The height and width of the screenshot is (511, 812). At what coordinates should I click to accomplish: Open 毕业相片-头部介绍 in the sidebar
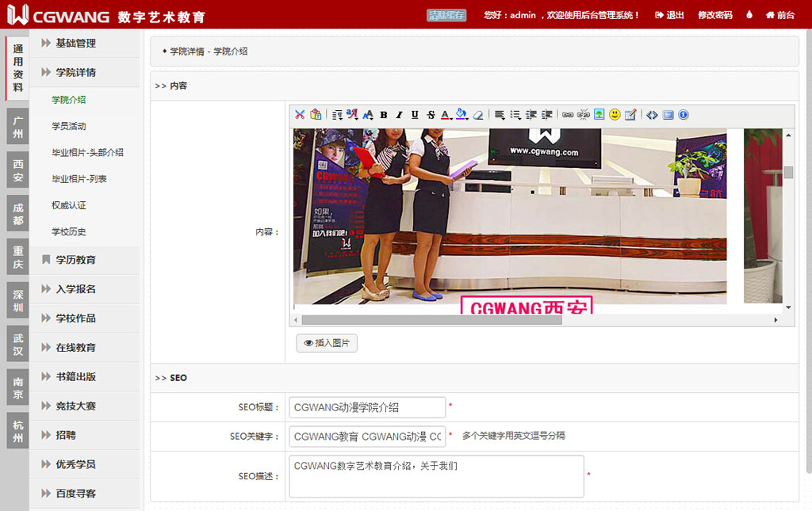click(x=87, y=153)
